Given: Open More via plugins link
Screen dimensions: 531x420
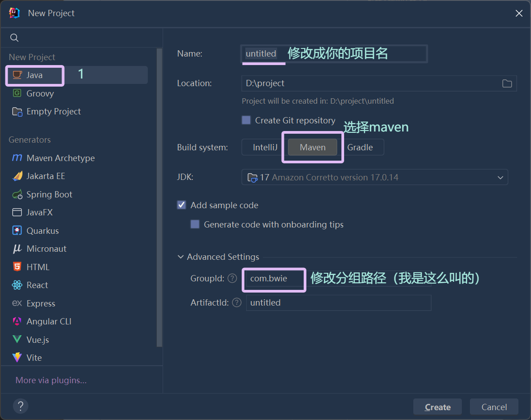Looking at the screenshot, I should click(x=51, y=380).
